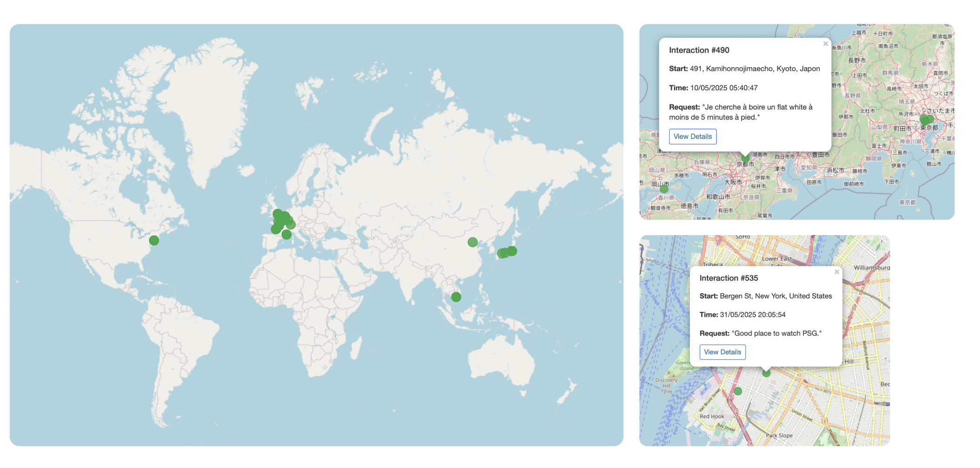Click the marker near Thailand
The height and width of the screenshot is (468, 980).
(x=455, y=296)
